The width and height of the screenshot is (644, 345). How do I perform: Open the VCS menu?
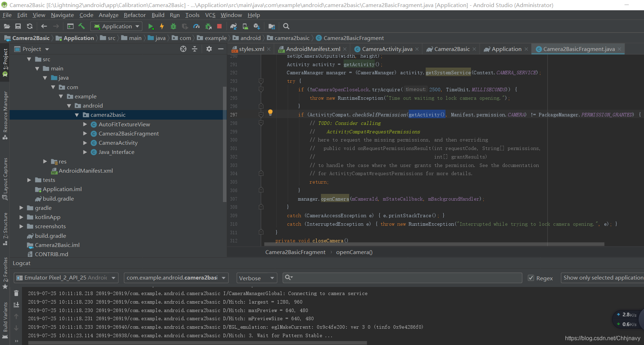tap(210, 15)
